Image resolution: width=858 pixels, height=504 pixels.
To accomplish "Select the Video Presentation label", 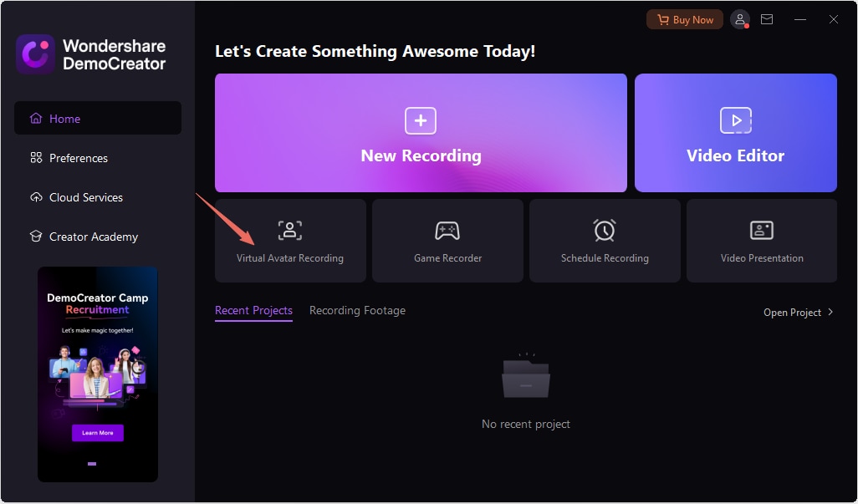I will pos(762,258).
